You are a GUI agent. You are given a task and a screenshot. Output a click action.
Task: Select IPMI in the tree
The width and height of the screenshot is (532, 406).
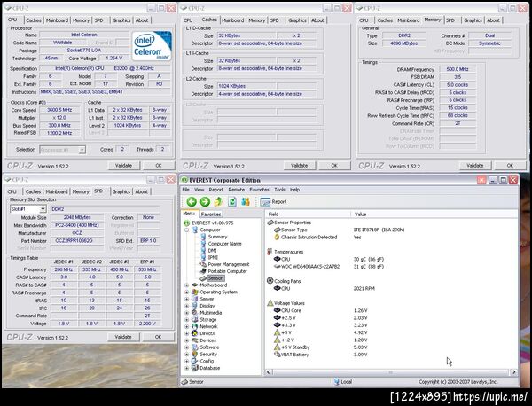(x=213, y=257)
